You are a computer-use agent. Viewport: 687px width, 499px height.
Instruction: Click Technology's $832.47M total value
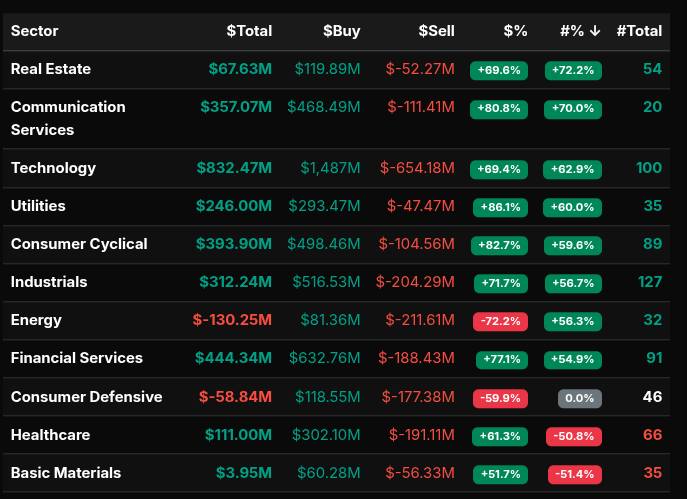pyautogui.click(x=234, y=168)
